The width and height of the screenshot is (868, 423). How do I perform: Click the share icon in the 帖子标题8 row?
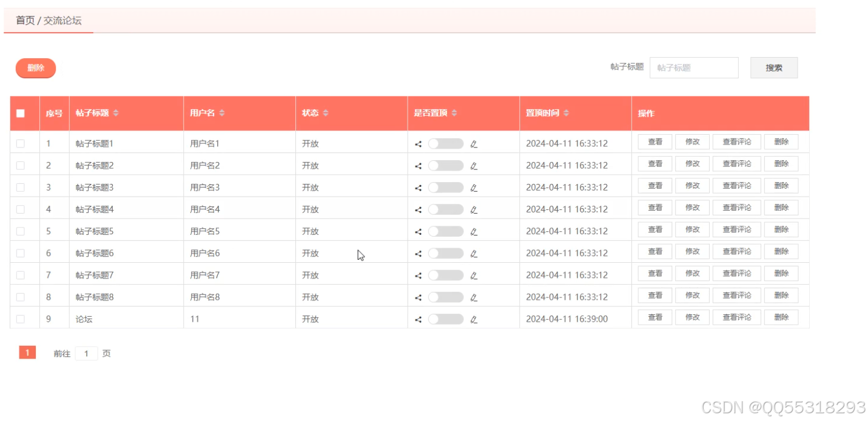tap(418, 297)
